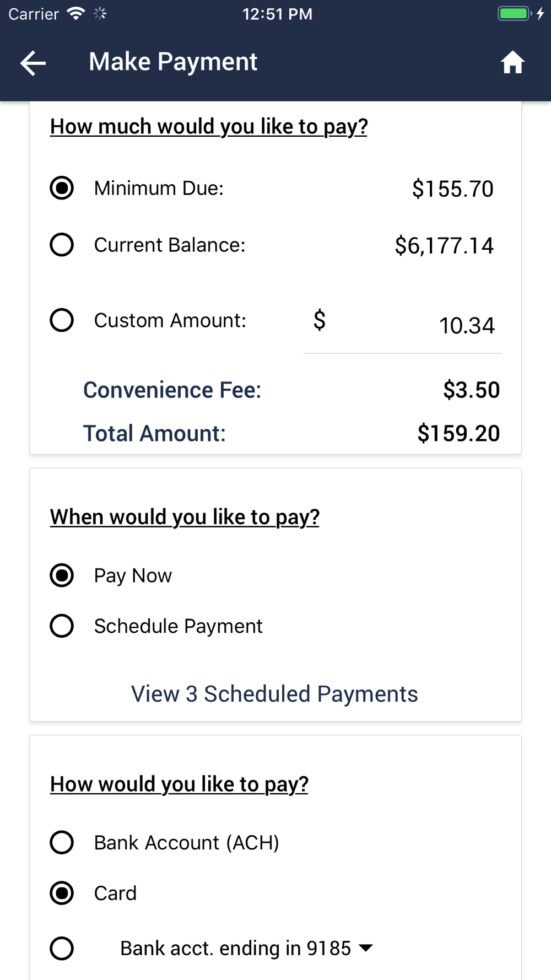Image resolution: width=551 pixels, height=980 pixels.
Task: Select the saved bank account radio button
Action: pyautogui.click(x=62, y=949)
